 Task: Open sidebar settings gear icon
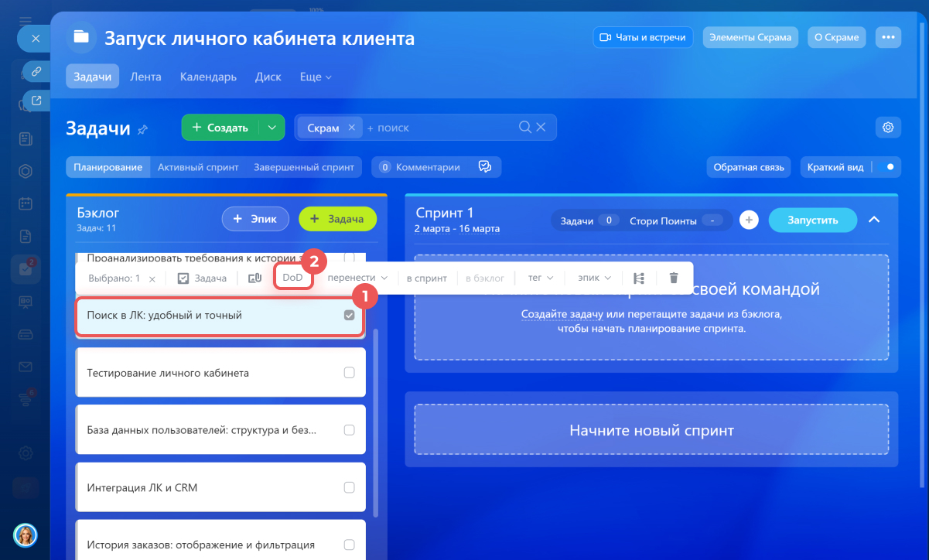coord(26,453)
